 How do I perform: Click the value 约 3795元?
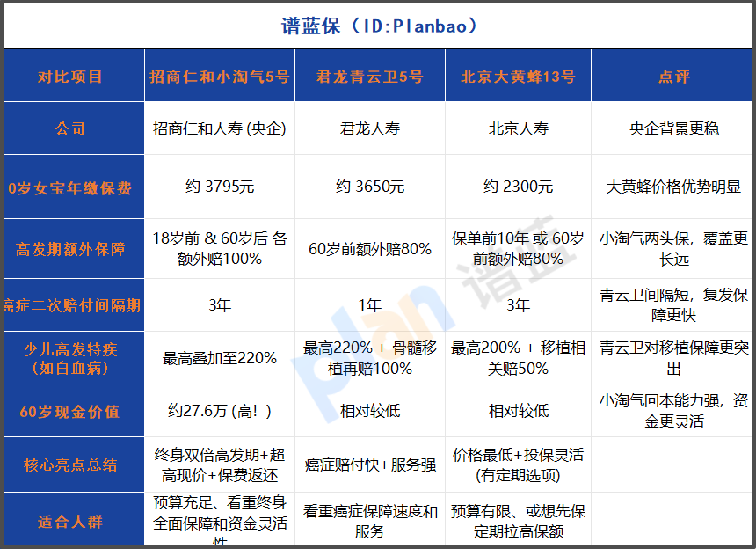[x=220, y=187]
